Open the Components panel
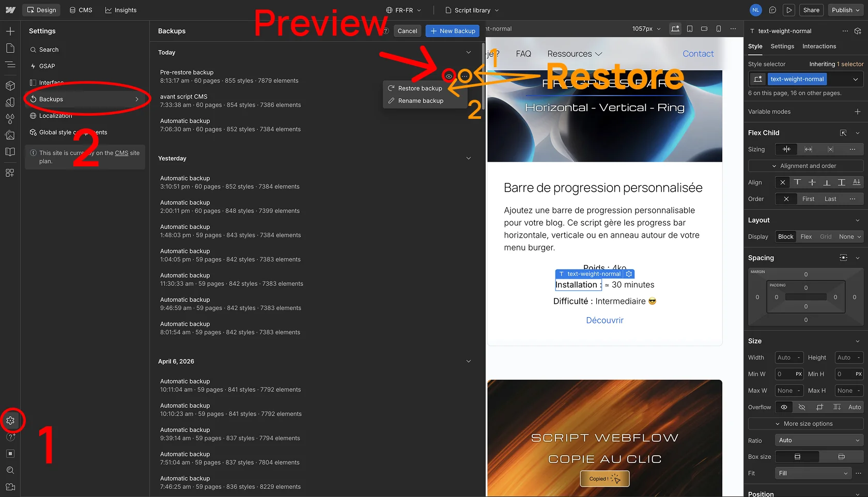The width and height of the screenshot is (868, 497). pyautogui.click(x=10, y=86)
